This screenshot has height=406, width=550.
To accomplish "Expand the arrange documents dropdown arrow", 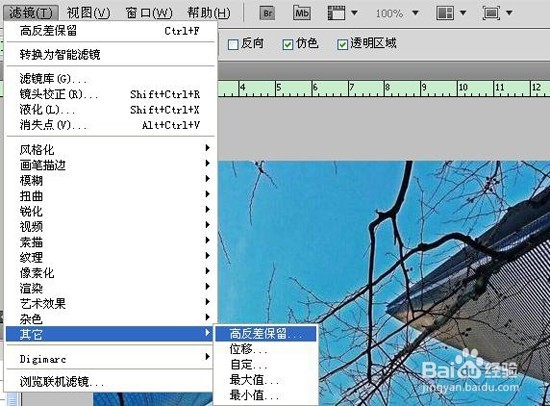I will (x=463, y=13).
